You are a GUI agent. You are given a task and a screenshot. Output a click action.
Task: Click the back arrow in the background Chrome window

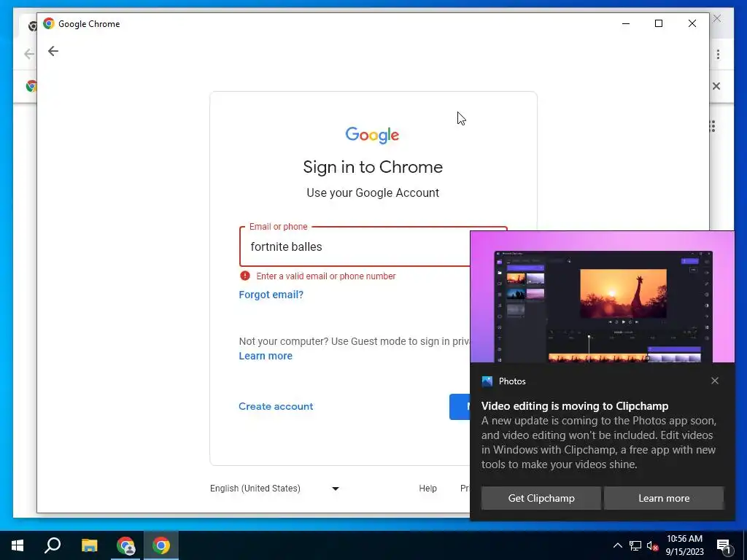(x=28, y=54)
